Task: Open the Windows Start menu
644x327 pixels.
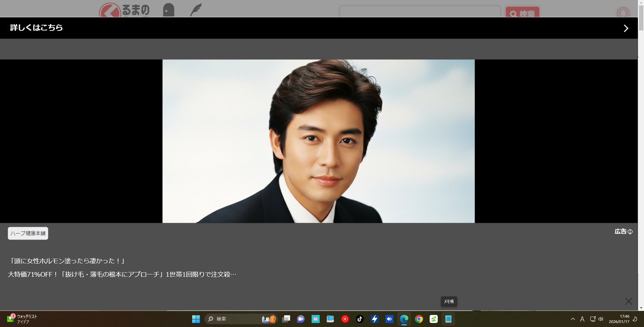Action: [x=196, y=319]
